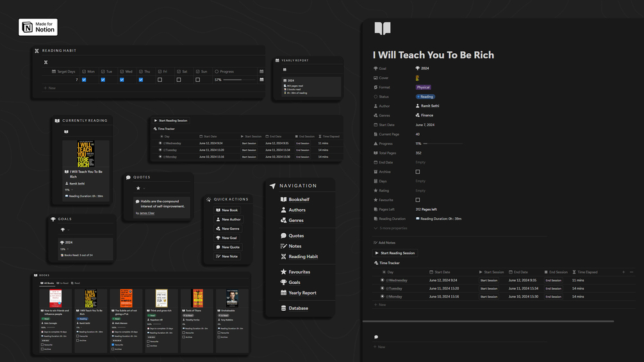Click the Yearly Report calendar icon in Navigation
The width and height of the screenshot is (644, 362).
click(283, 293)
